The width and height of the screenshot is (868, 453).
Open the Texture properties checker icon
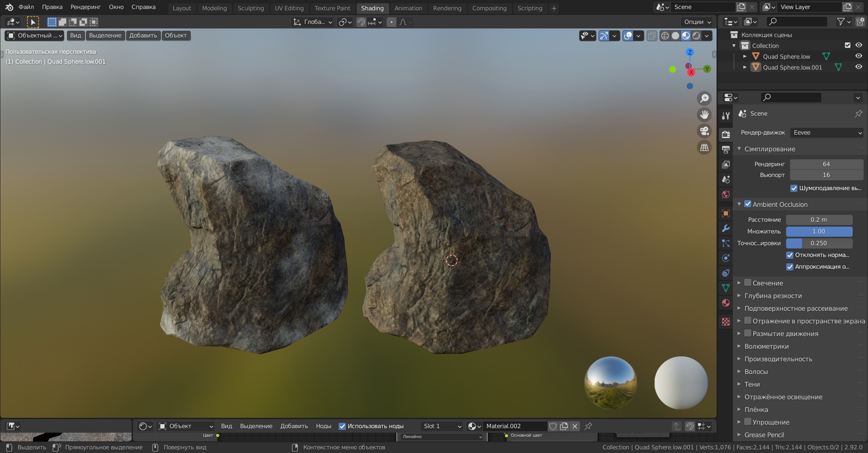coord(726,322)
